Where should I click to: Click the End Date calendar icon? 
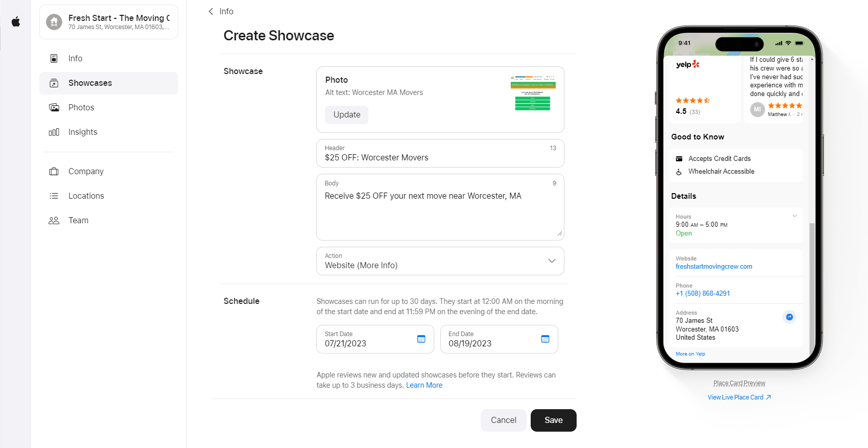(545, 339)
